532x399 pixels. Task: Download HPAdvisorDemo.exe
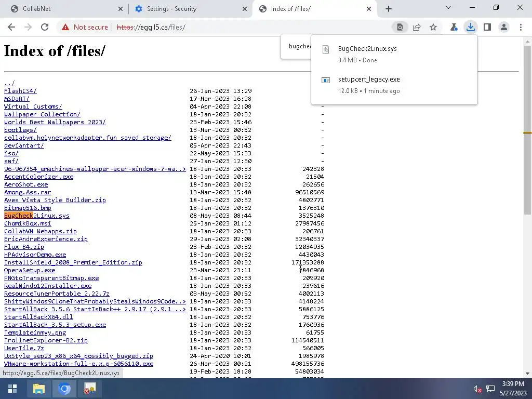click(35, 255)
